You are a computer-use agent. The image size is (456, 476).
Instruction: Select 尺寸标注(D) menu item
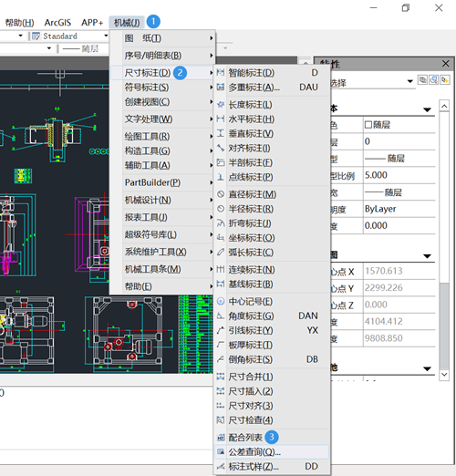(x=162, y=73)
